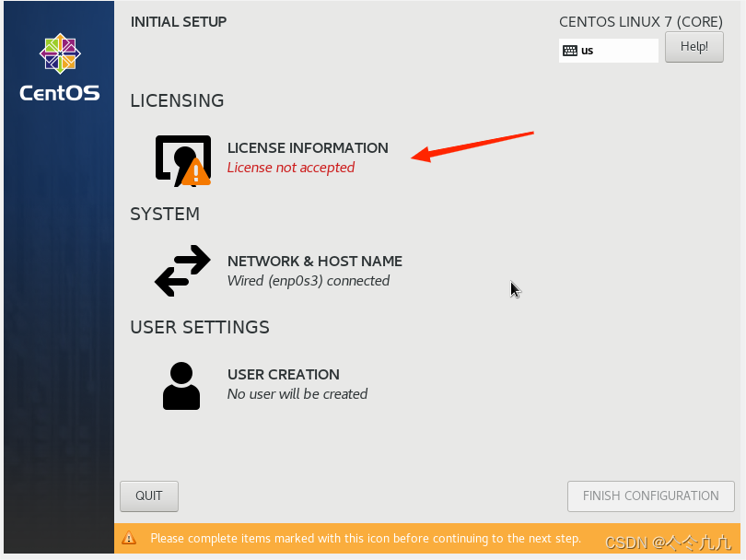
Task: Click the INITIAL SETUP title
Action: pyautogui.click(x=179, y=22)
